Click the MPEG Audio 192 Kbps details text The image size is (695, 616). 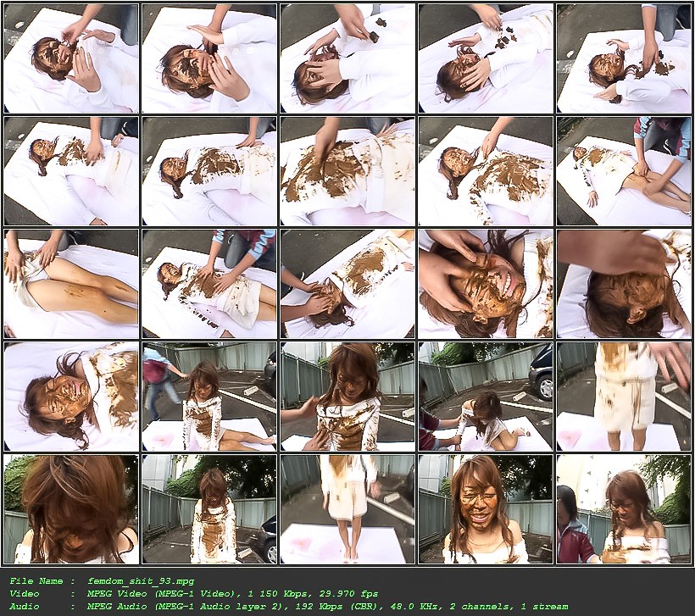click(327, 607)
